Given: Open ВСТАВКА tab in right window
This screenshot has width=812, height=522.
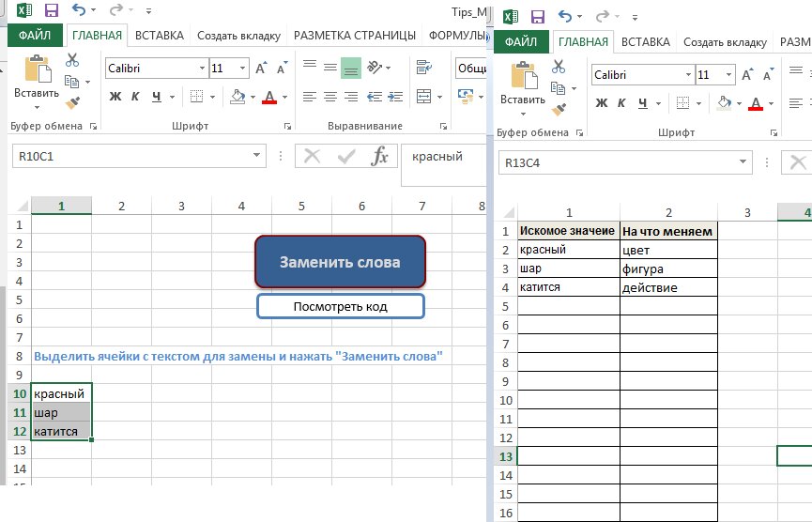Looking at the screenshot, I should [646, 42].
